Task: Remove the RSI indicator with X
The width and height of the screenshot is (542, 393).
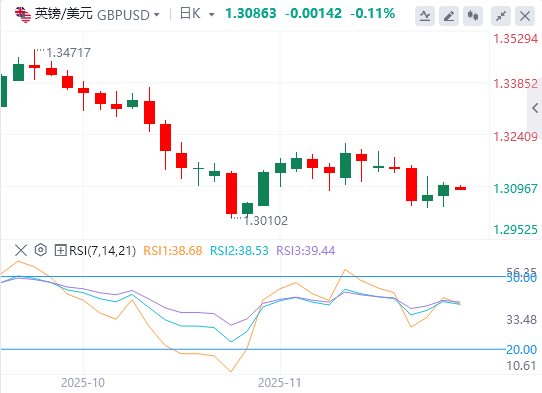Action: point(21,250)
